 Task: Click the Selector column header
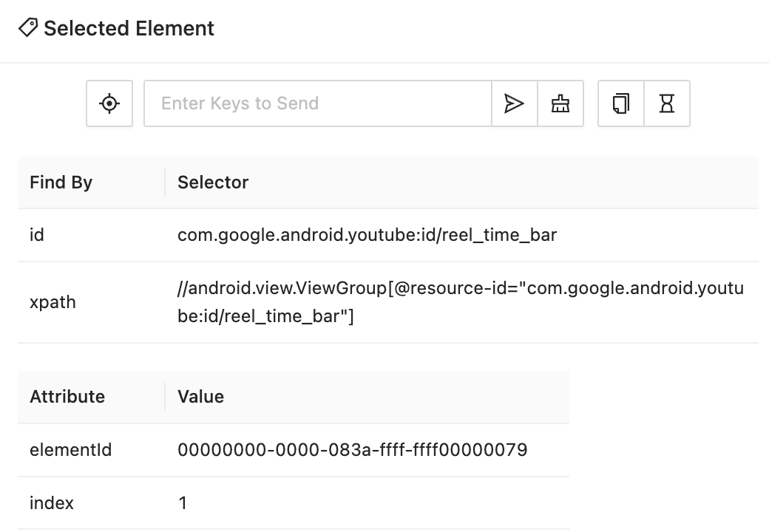213,183
